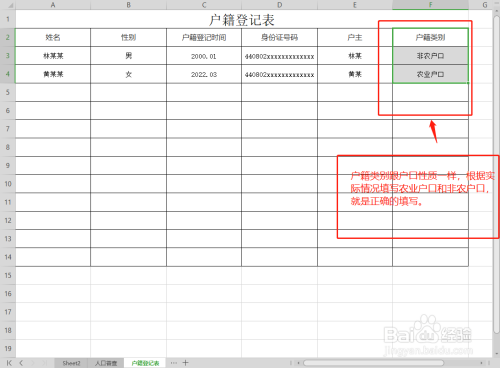Select the cell containing 女
500x368 pixels.
128,74
